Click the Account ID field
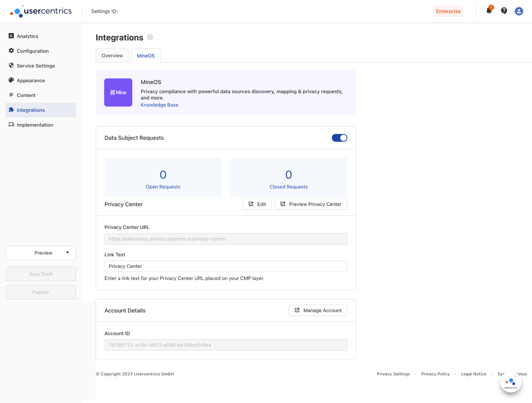The height and width of the screenshot is (403, 532). (226, 345)
